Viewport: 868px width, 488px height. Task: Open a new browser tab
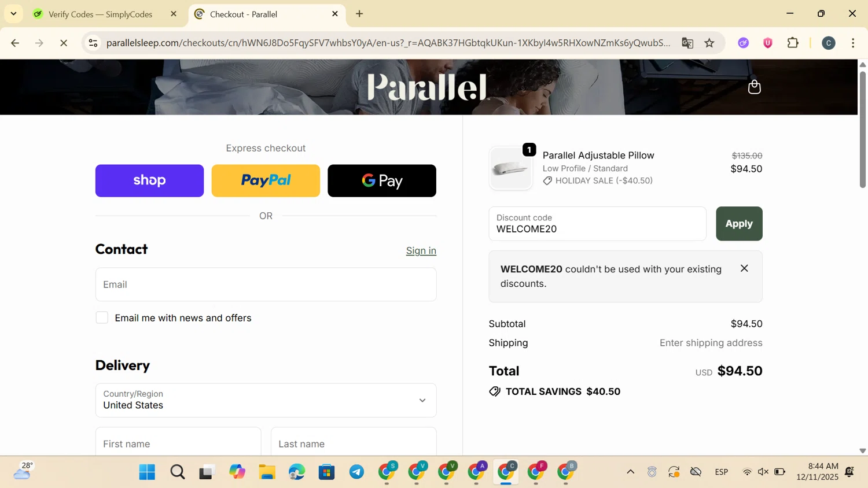click(359, 14)
